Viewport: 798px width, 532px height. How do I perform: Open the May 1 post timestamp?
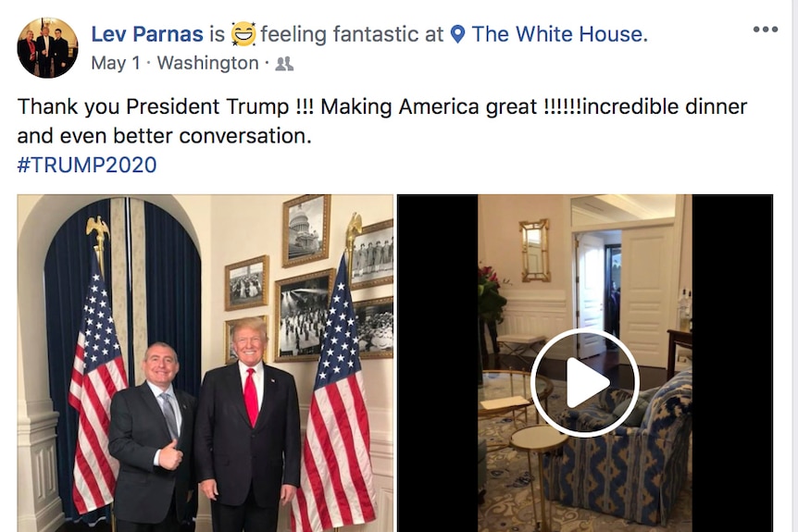(116, 63)
